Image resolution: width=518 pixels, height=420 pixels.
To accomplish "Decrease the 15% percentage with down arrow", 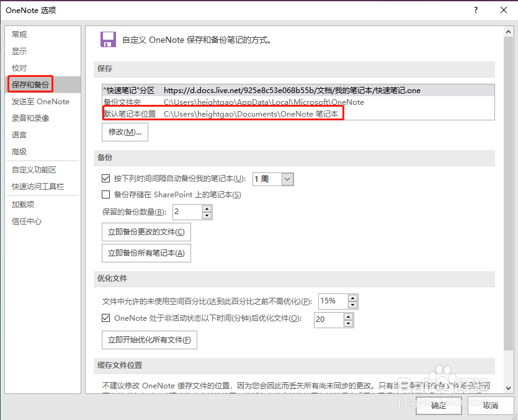I will pos(353,305).
